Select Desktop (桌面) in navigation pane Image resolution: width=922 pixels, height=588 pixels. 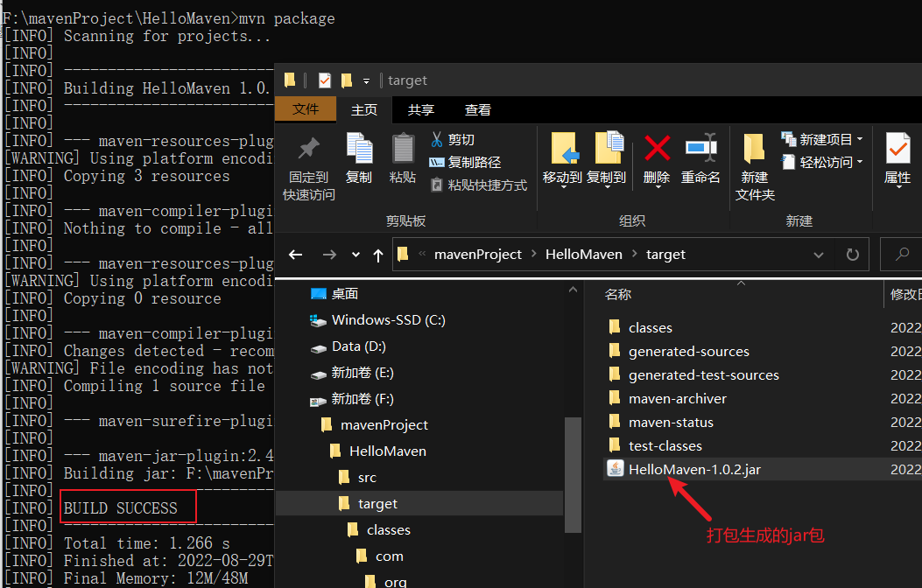click(x=334, y=294)
